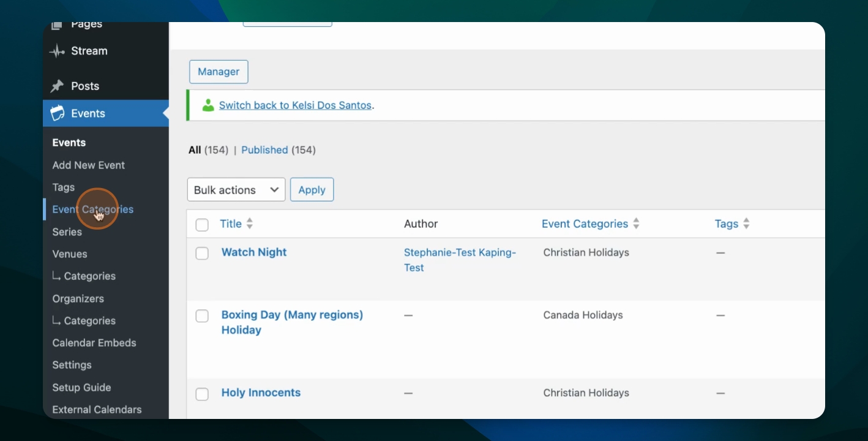Viewport: 868px width, 441px height.
Task: Open Boxing Day (Many regions) Holiday event
Action: (292, 322)
